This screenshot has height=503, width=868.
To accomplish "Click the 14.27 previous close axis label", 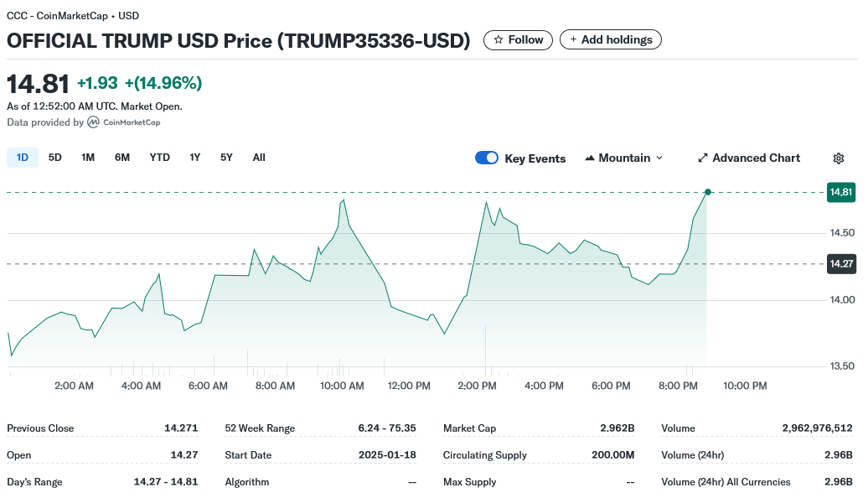I will point(841,264).
